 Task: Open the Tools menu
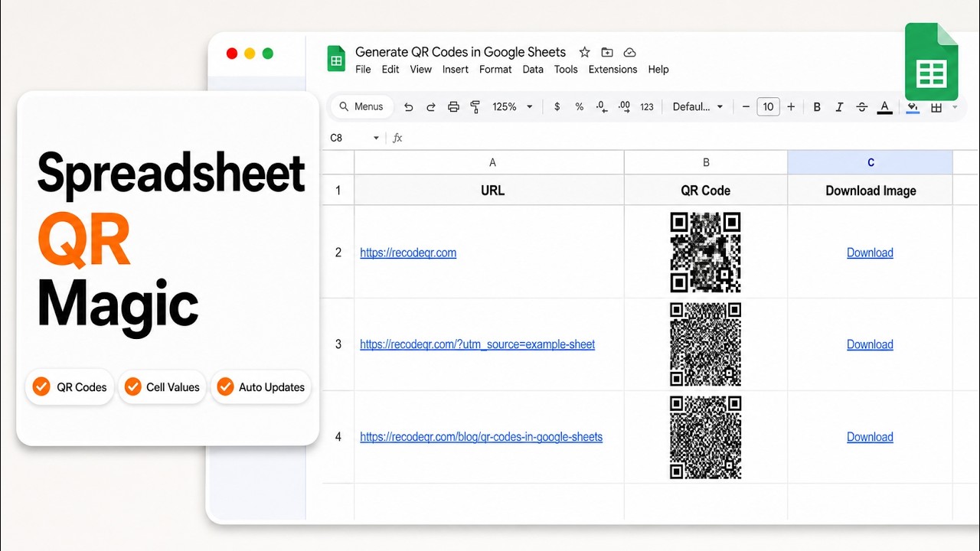tap(566, 69)
